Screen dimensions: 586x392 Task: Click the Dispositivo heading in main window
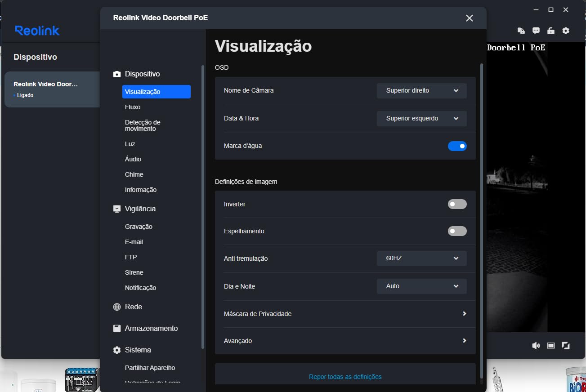(35, 57)
